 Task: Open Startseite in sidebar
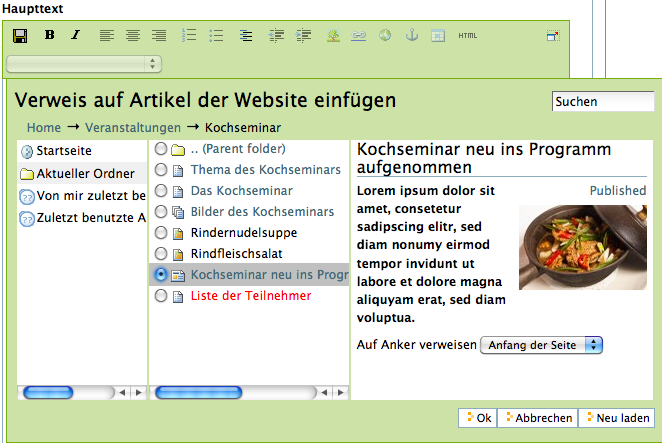click(x=64, y=151)
